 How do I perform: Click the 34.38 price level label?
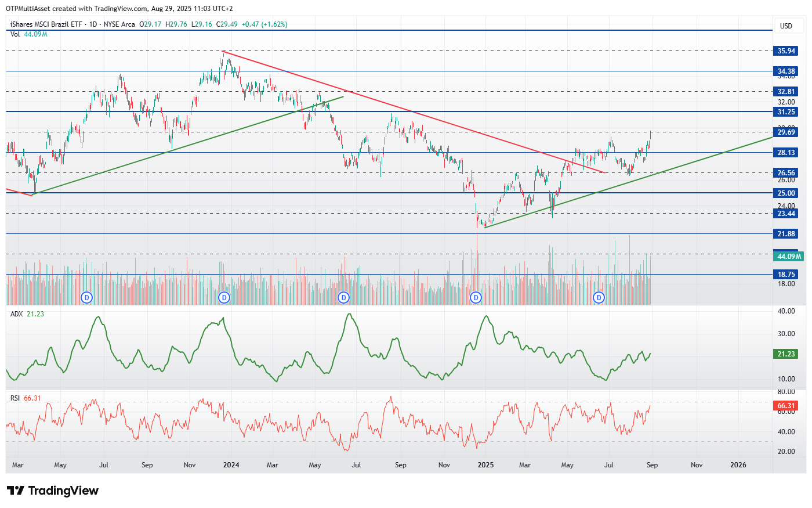[786, 71]
